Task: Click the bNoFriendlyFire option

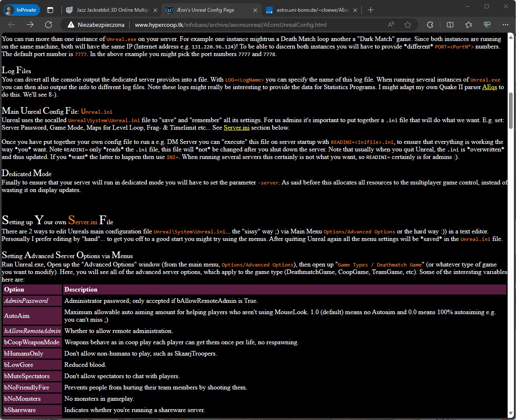Action: pyautogui.click(x=33, y=387)
